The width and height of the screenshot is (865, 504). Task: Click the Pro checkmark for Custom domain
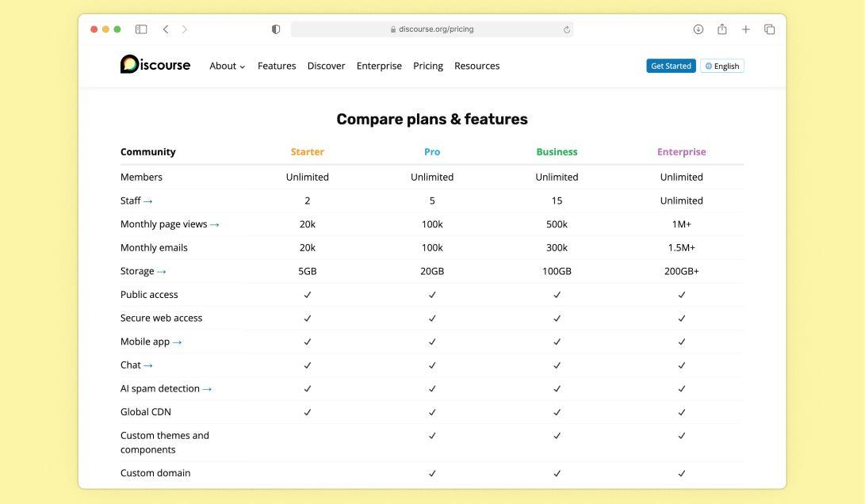tap(432, 473)
